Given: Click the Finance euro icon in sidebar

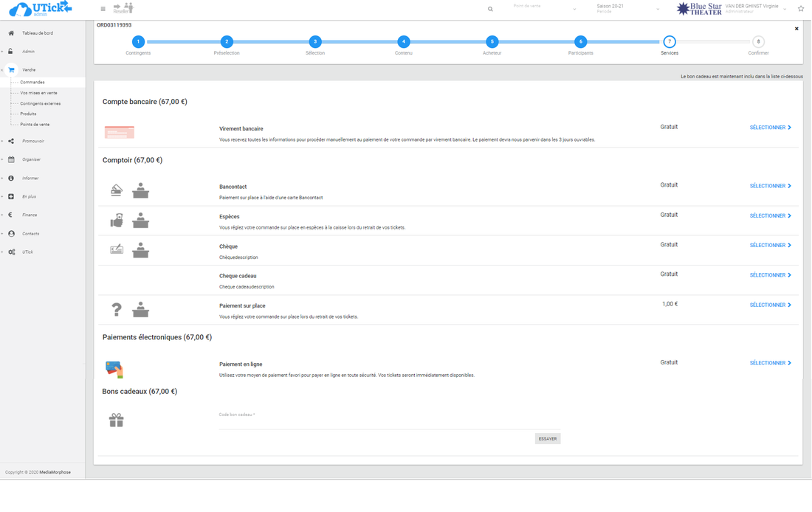Looking at the screenshot, I should click(x=11, y=215).
